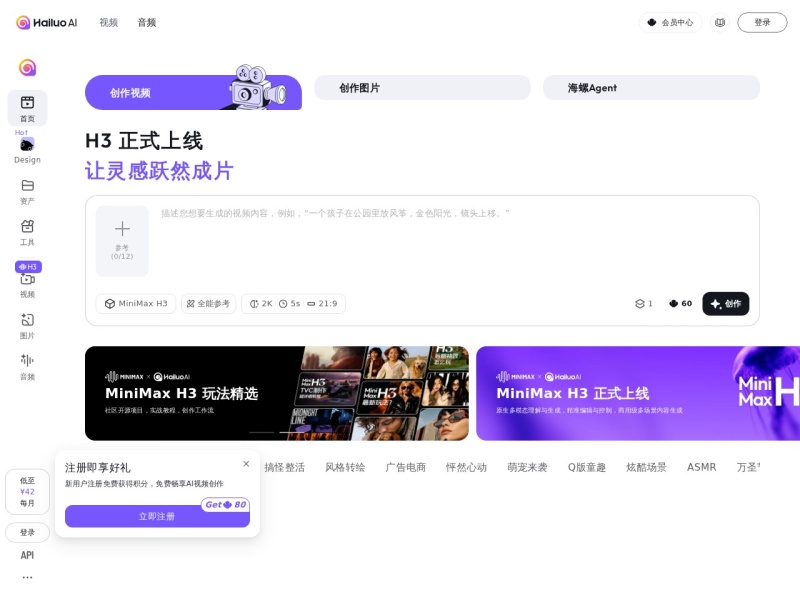Screen dimensions: 800x600
Task: Click the 登录 button in header
Action: point(762,22)
